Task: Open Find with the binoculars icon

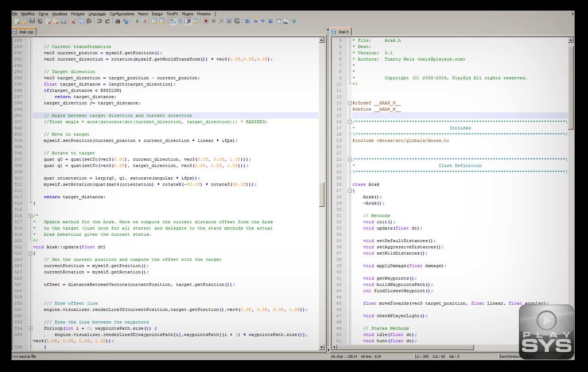Action: (x=118, y=21)
